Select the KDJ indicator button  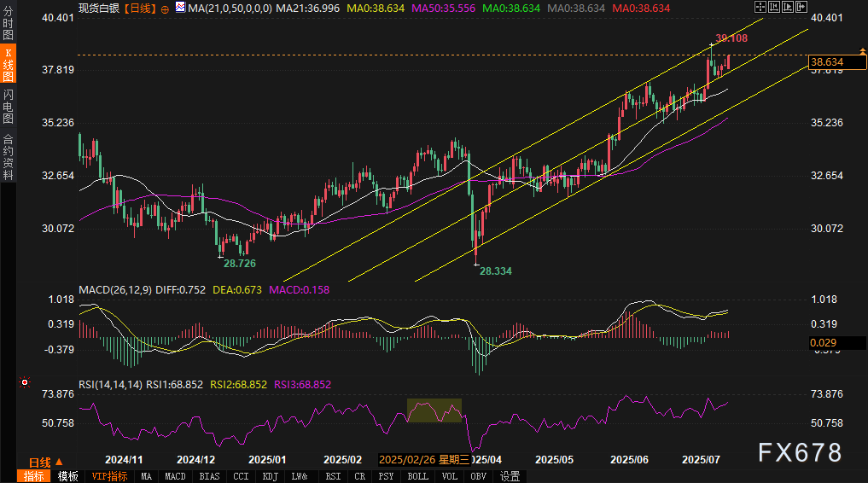(270, 476)
